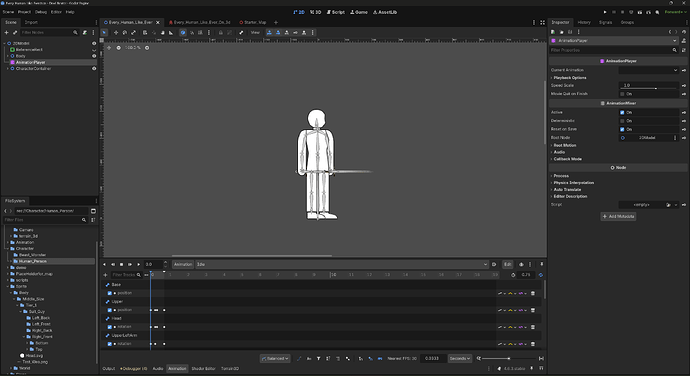This screenshot has height=376, width=690.
Task: Expand the Process section in Inspector
Action: 561,176
